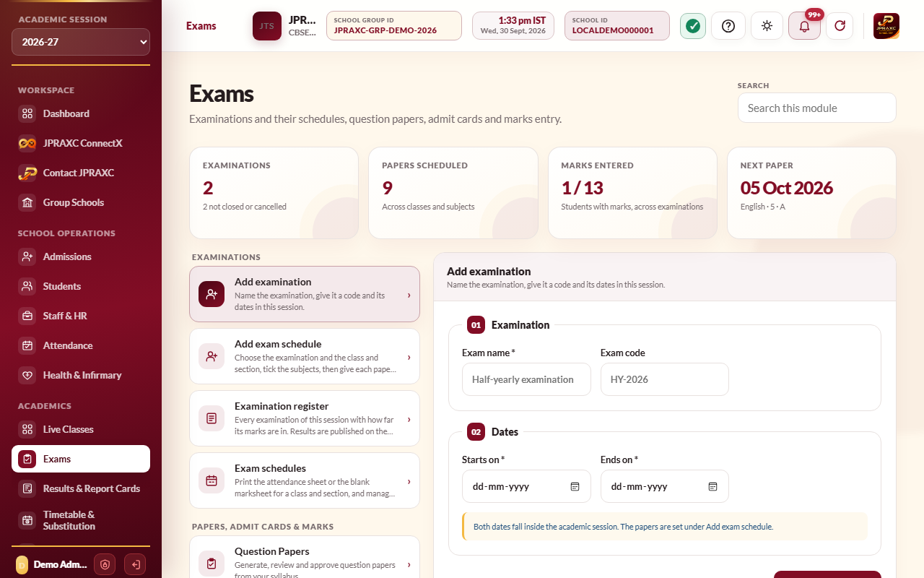Screen dimensions: 924x578
Task: Expand Question Papers chevron arrow
Action: tap(409, 564)
